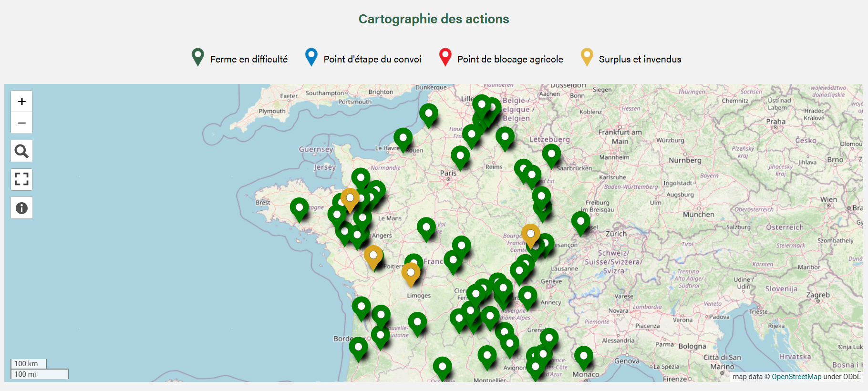The image size is (868, 391).
Task: Click the Paris label on the map
Action: (x=448, y=173)
